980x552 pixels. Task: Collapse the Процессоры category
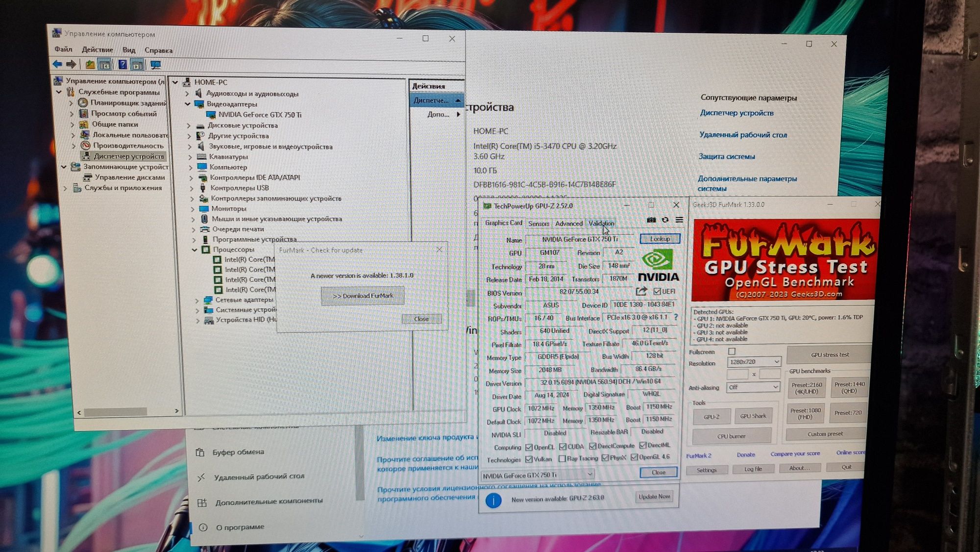coord(195,250)
